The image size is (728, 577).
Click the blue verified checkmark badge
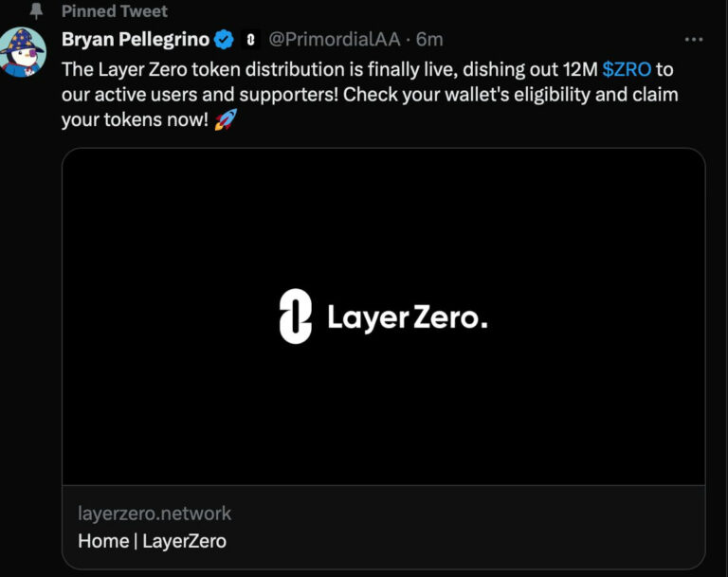(x=224, y=40)
